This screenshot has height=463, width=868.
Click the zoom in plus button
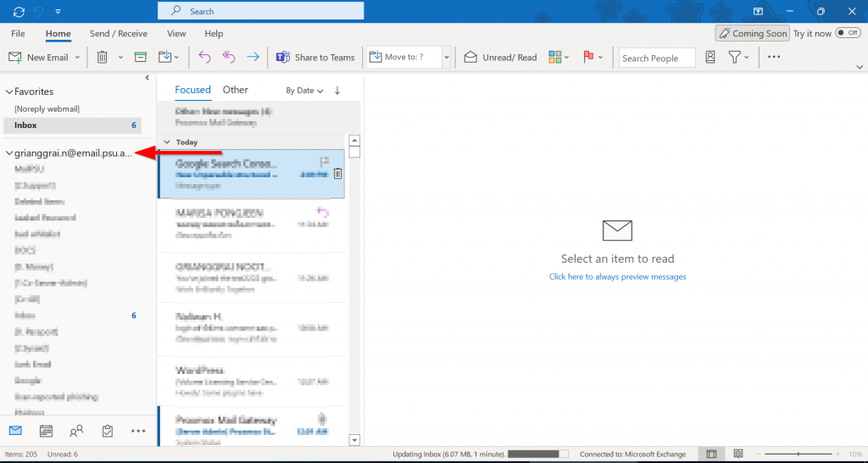838,455
